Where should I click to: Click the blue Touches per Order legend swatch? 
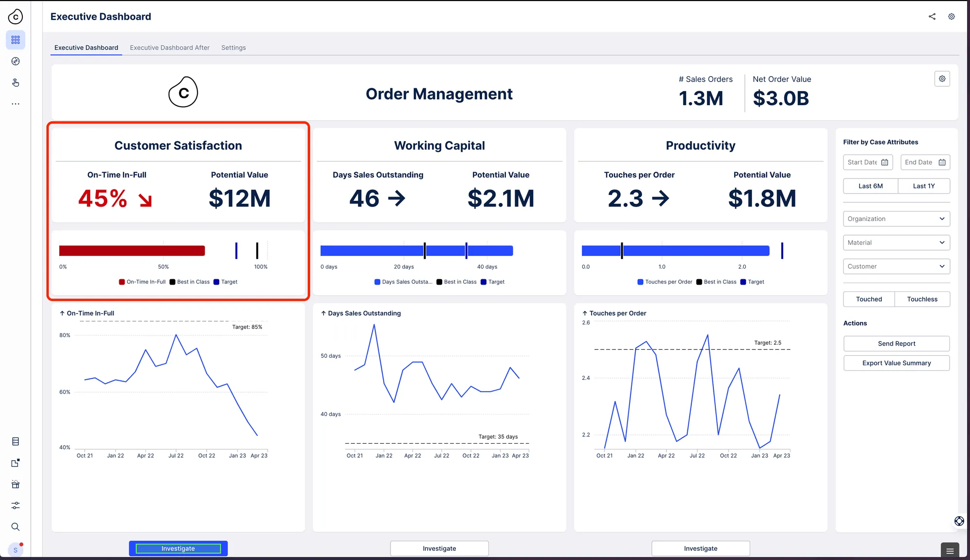pos(640,282)
